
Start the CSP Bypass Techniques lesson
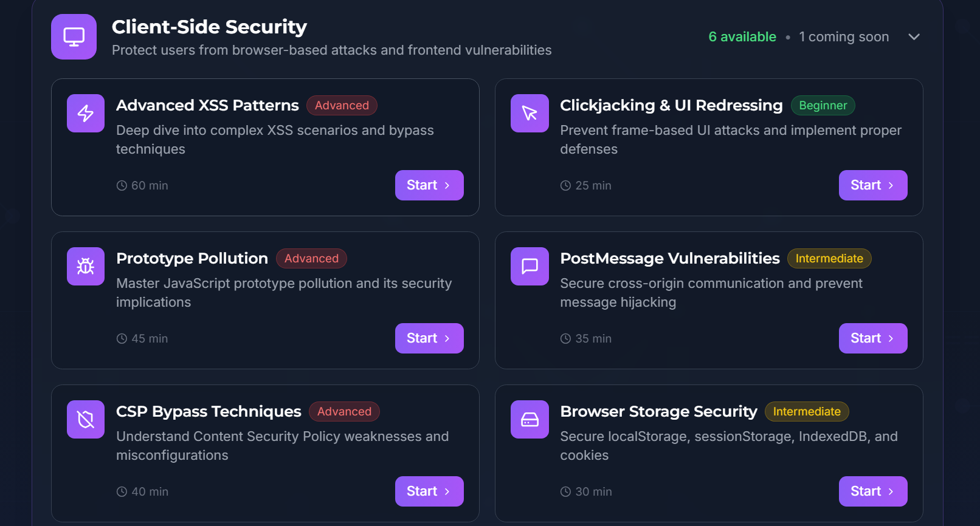click(429, 491)
